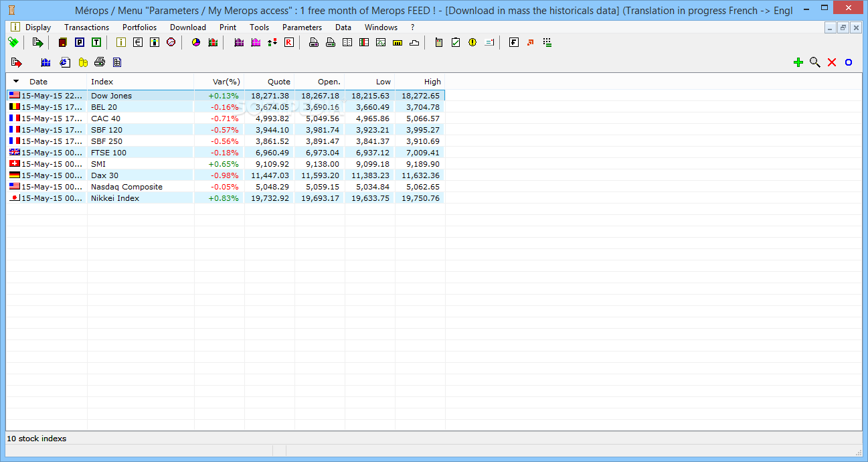This screenshot has width=868, height=462.
Task: Sort by the Index column header
Action: [141, 82]
